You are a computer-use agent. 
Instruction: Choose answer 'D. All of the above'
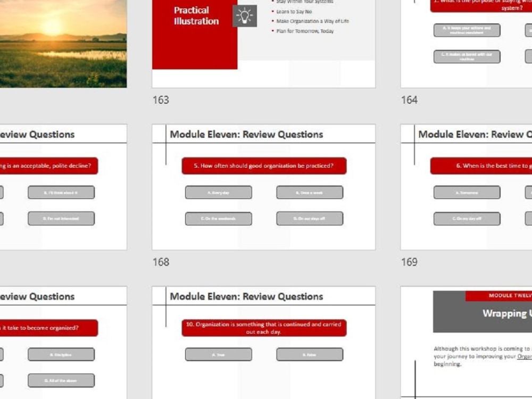pyautogui.click(x=61, y=381)
